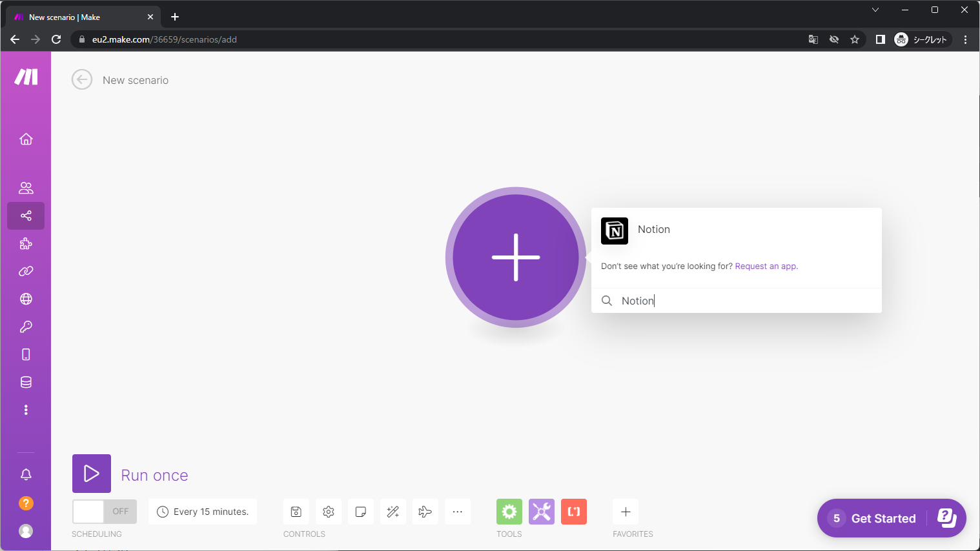Open the user profile avatar in the sidebar

tap(26, 530)
